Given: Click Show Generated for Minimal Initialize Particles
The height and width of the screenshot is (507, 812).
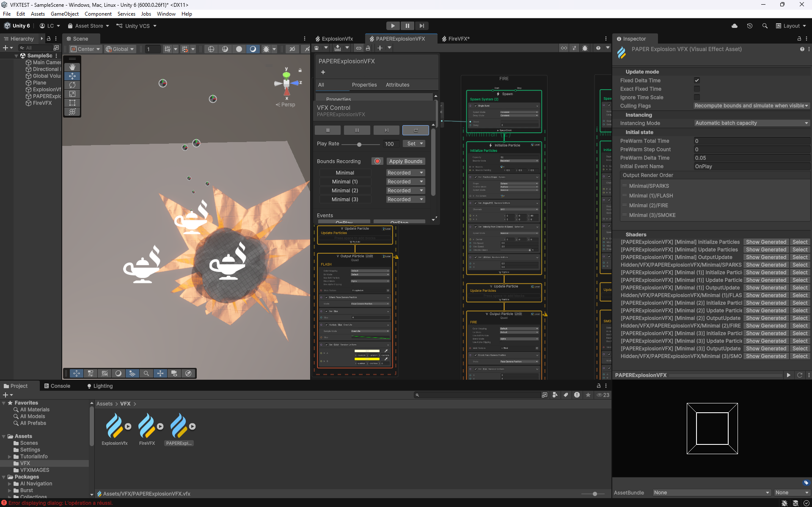Looking at the screenshot, I should pos(766,242).
